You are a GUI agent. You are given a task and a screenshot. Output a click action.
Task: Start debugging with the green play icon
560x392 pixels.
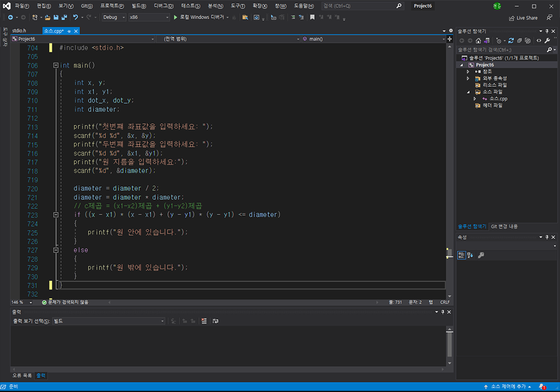coord(175,17)
